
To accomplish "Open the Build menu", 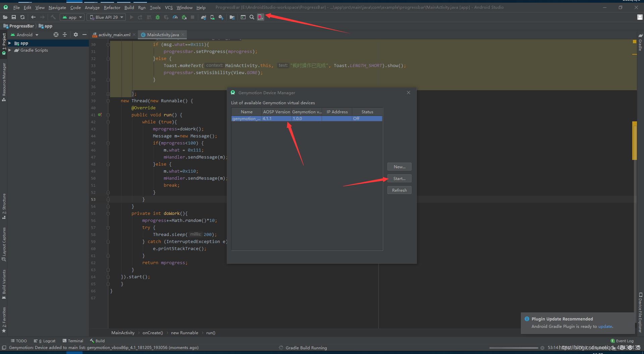I will point(129,7).
